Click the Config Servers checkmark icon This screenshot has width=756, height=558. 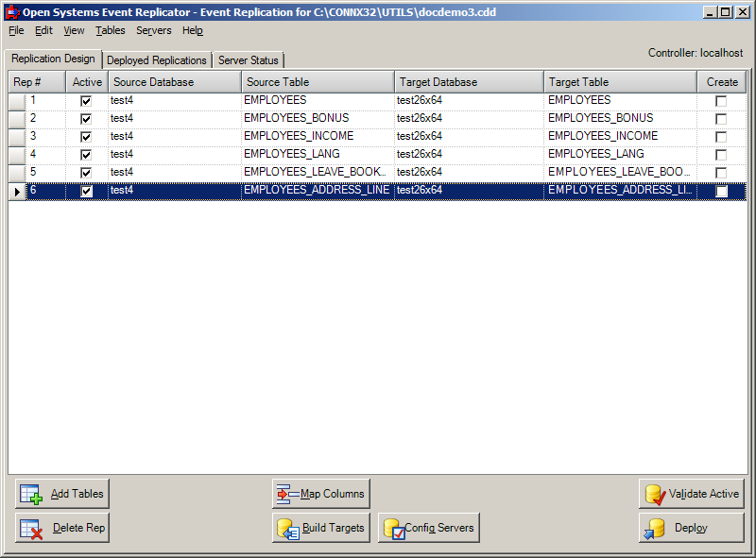(396, 528)
